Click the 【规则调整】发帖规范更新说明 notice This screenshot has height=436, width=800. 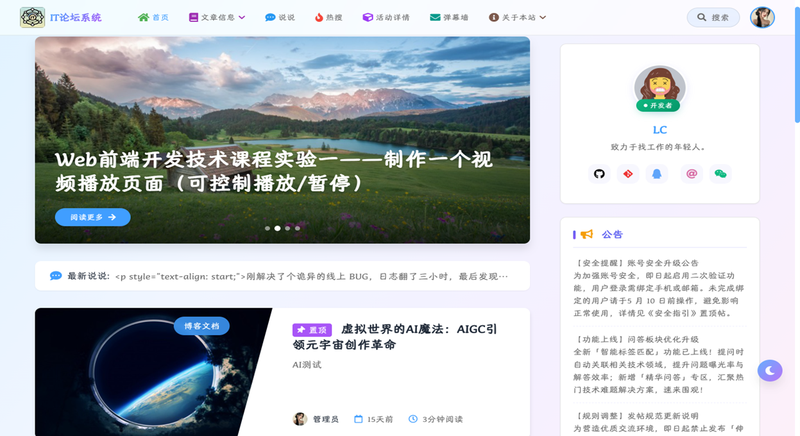coord(659,422)
